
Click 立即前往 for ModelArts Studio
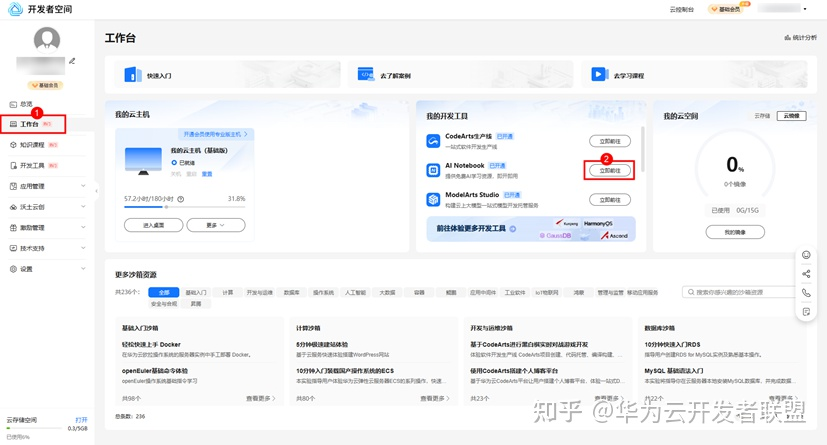[610, 200]
